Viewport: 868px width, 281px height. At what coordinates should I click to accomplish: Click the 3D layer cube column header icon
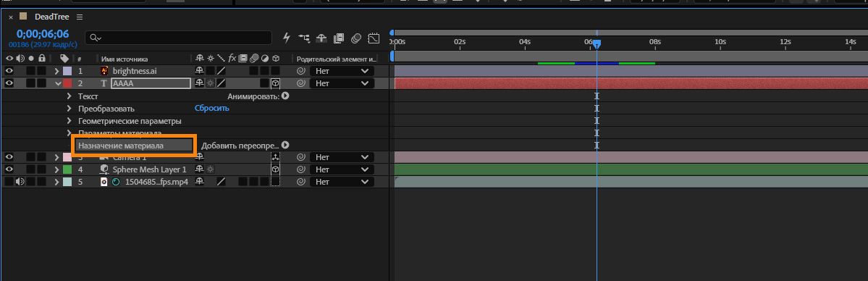coord(275,58)
